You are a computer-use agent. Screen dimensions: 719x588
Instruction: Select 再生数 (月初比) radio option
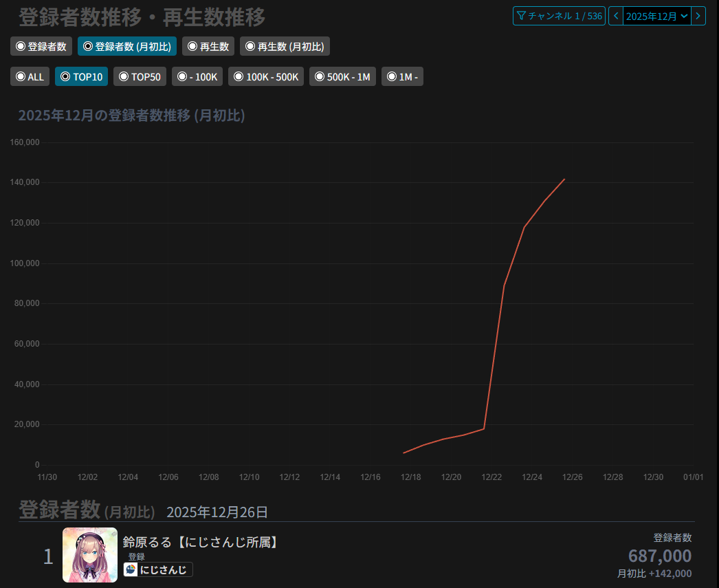click(285, 46)
